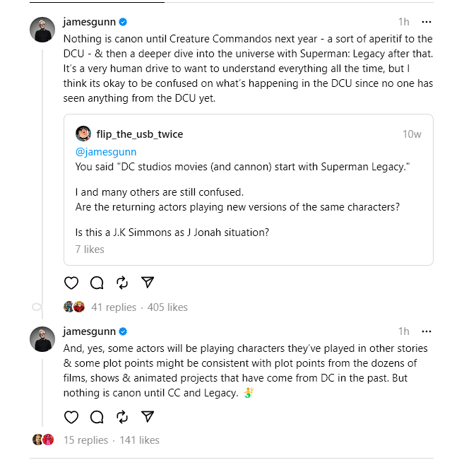View the 405 likes list

click(167, 307)
